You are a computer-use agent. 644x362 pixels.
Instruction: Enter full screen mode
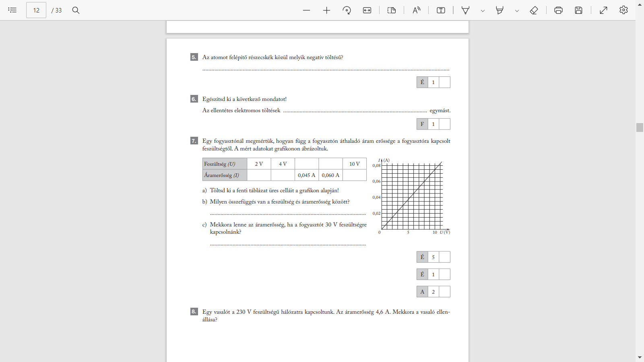[603, 10]
